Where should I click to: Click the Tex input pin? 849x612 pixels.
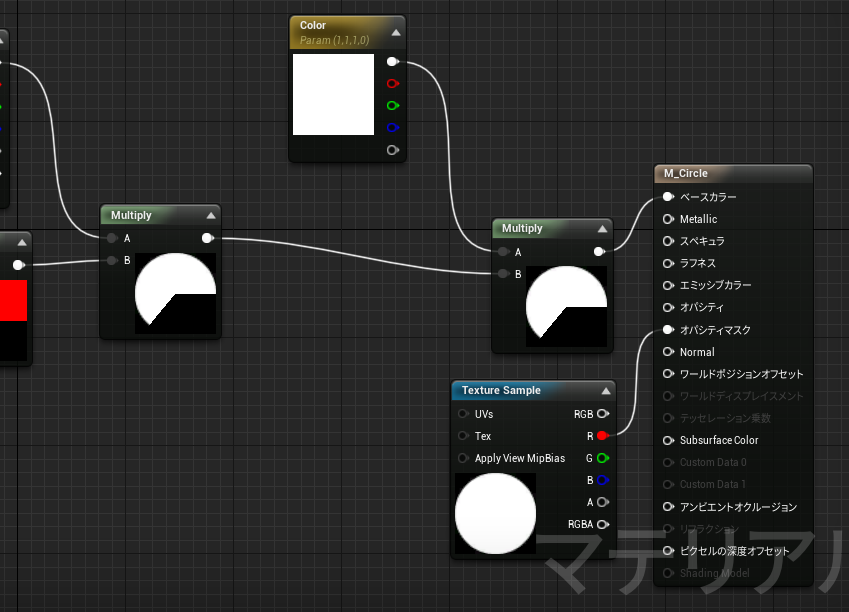click(x=463, y=435)
